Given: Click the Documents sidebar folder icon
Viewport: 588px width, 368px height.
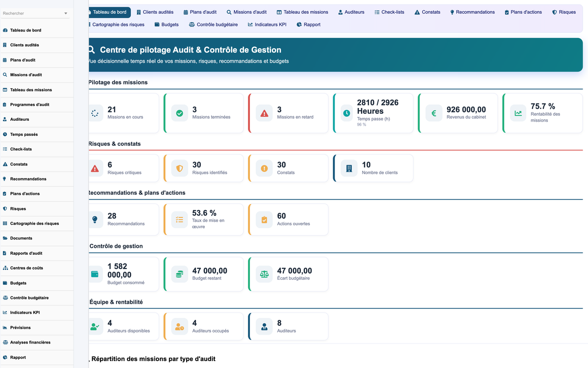Looking at the screenshot, I should point(5,238).
